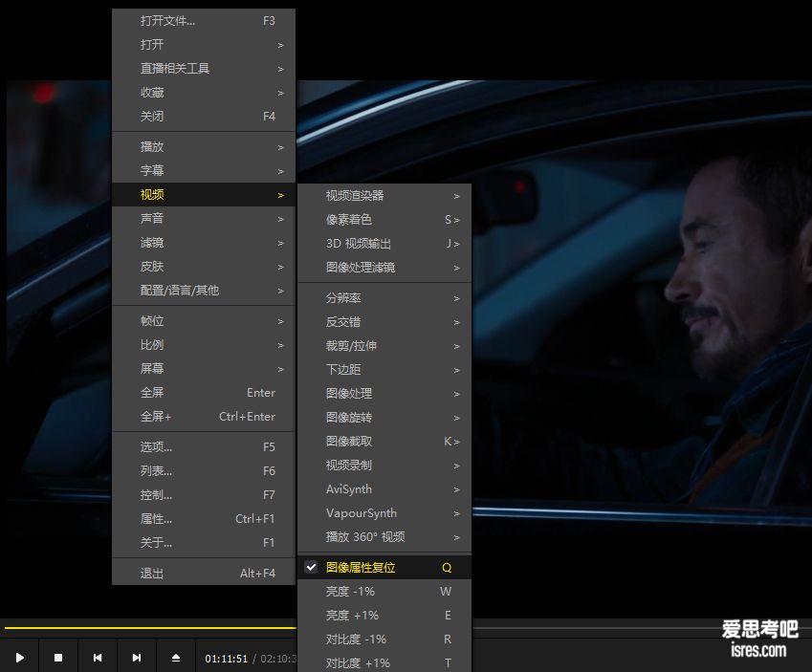Open AviSynth submenu
This screenshot has width=812, height=672.
pyautogui.click(x=384, y=488)
